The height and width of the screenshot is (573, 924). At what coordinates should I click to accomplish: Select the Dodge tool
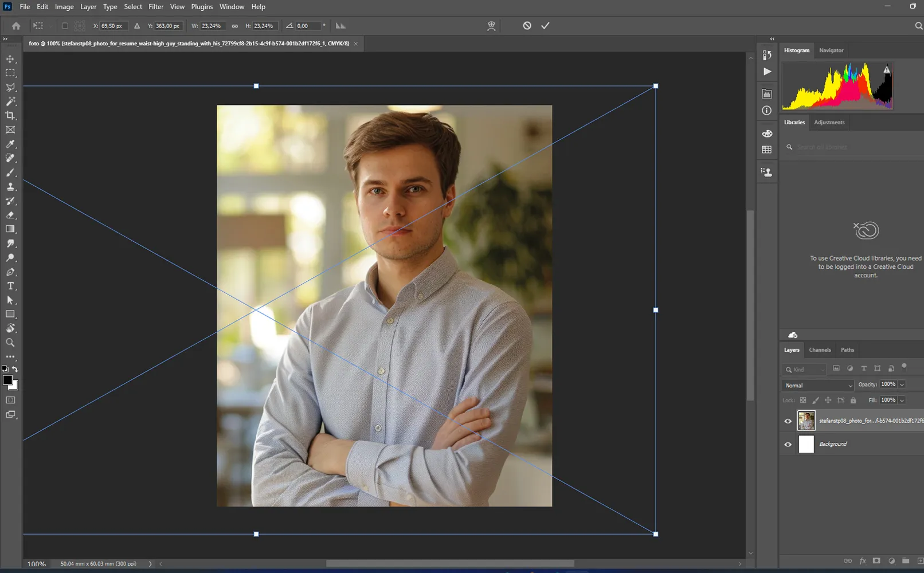pos(10,258)
